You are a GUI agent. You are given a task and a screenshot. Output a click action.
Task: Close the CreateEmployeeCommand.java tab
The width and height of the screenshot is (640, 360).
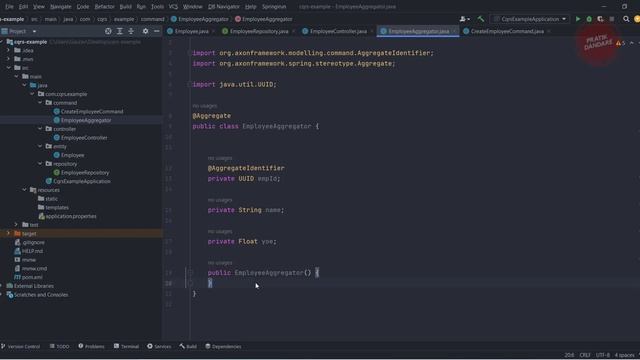549,31
